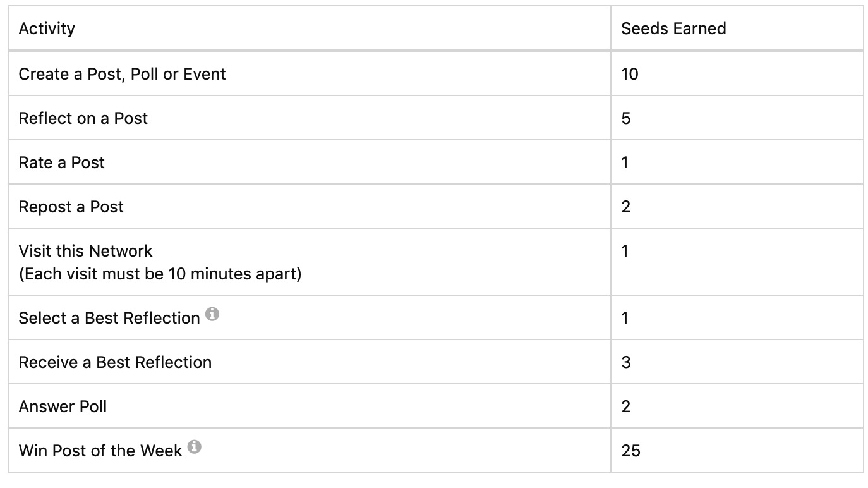Select the Receive a Best Reflection row
The height and width of the screenshot is (488, 868).
[x=115, y=362]
